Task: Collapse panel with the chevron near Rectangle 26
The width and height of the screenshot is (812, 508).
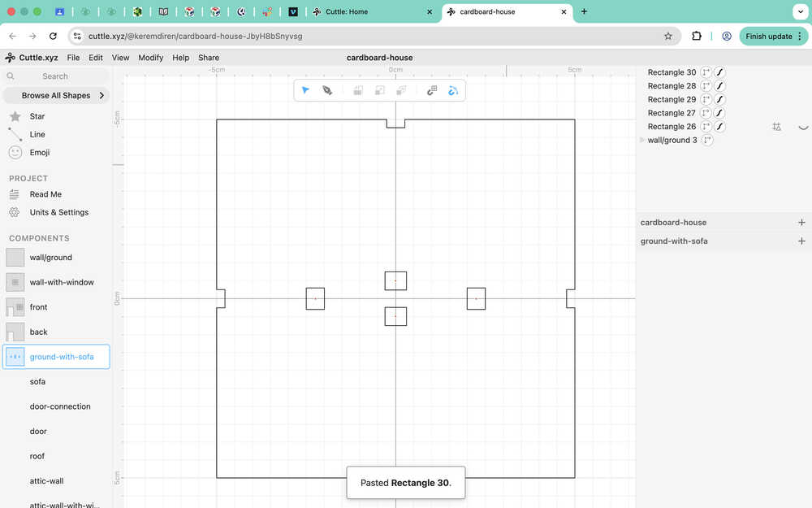Action: point(803,127)
